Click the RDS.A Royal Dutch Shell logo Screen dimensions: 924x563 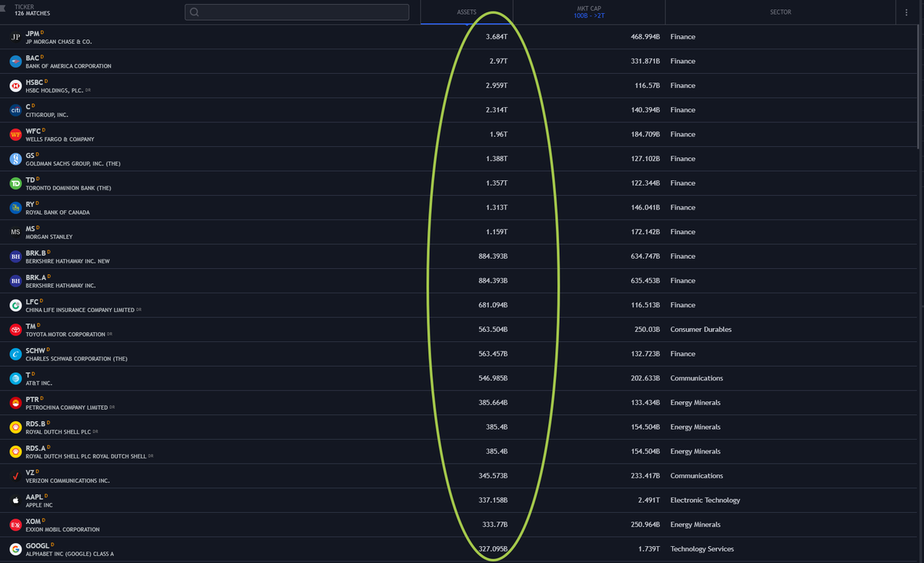pyautogui.click(x=15, y=451)
